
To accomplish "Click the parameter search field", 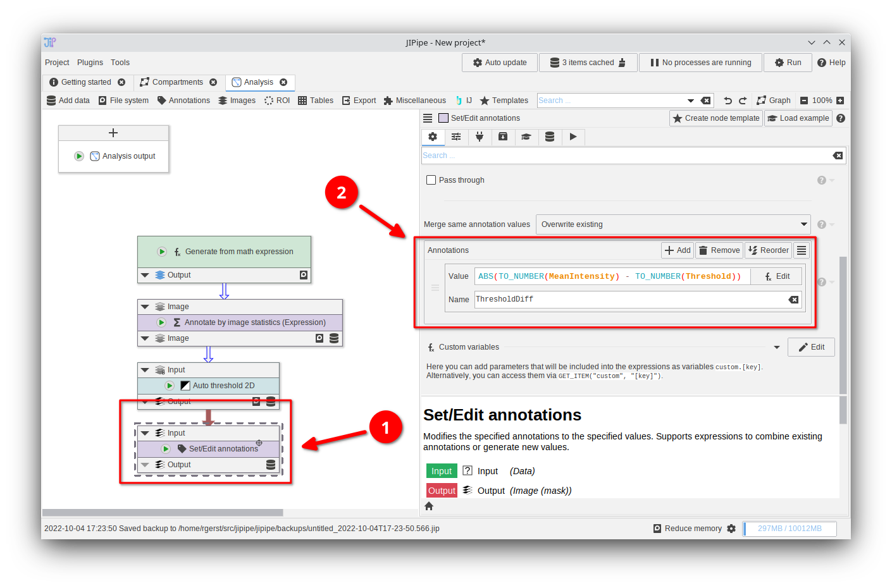I will (x=626, y=156).
